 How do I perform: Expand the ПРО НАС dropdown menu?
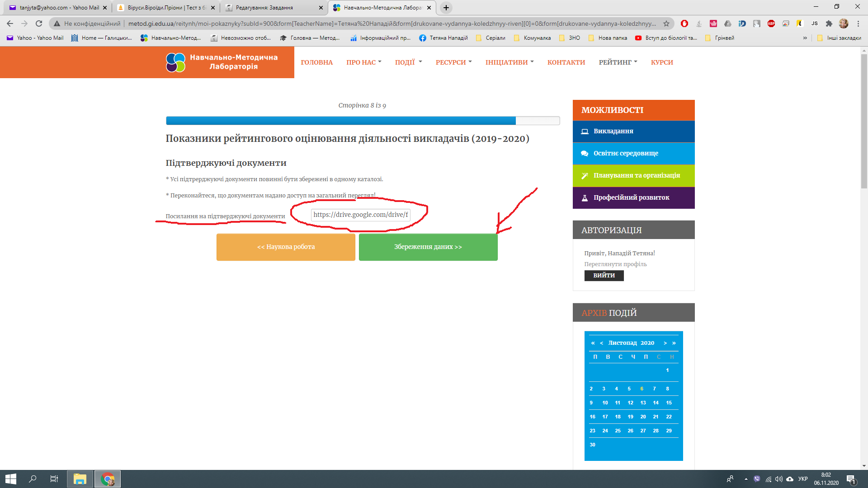click(x=363, y=62)
